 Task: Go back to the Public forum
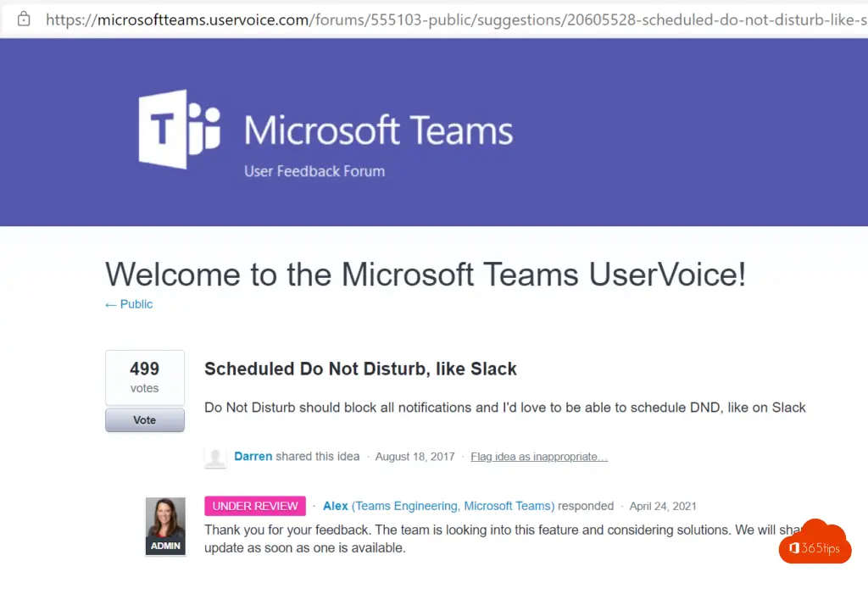pos(129,304)
